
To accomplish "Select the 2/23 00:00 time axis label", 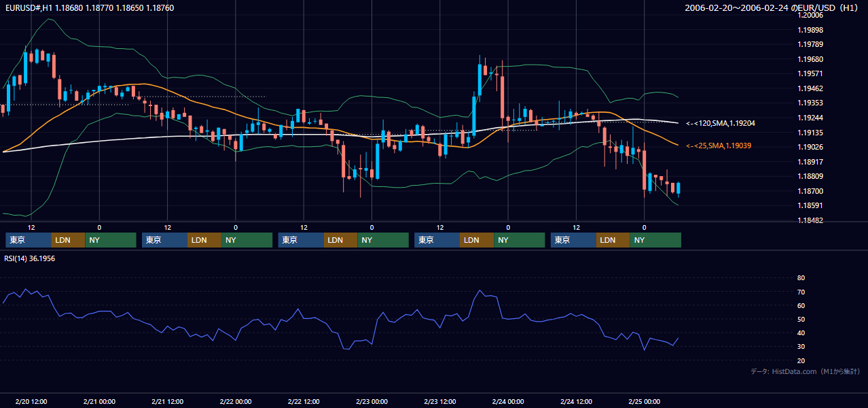I will (372, 402).
